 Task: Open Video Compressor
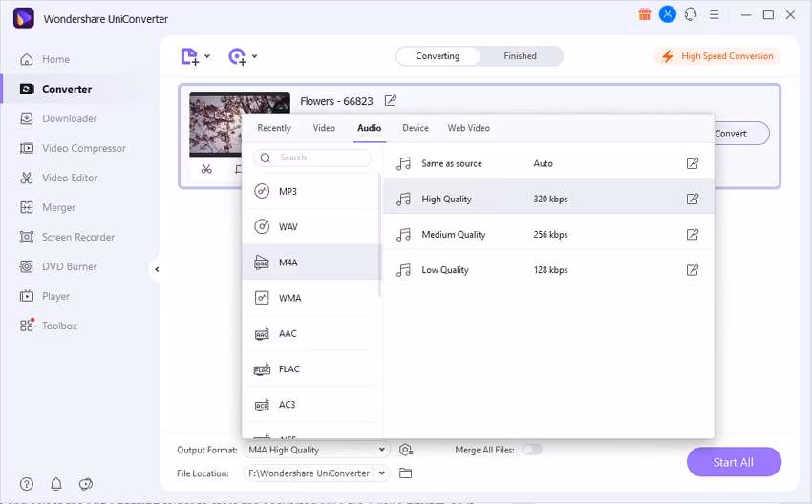coord(73,148)
